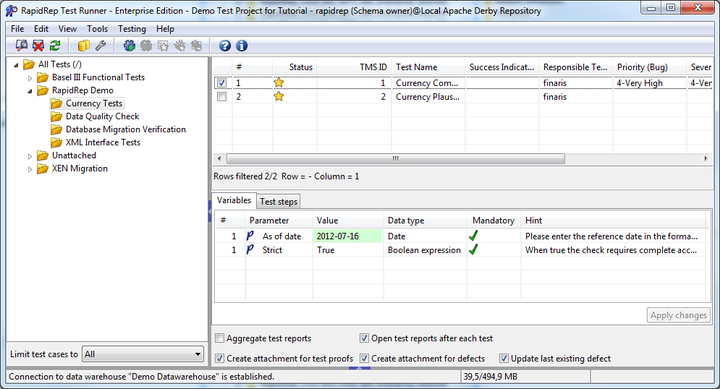This screenshot has width=720, height=389.
Task: Open the Testing menu
Action: [x=132, y=29]
